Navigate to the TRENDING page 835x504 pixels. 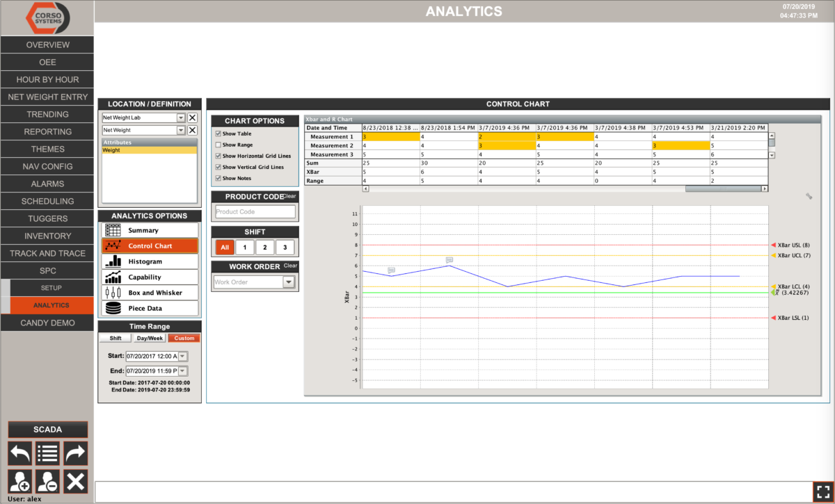click(x=47, y=114)
